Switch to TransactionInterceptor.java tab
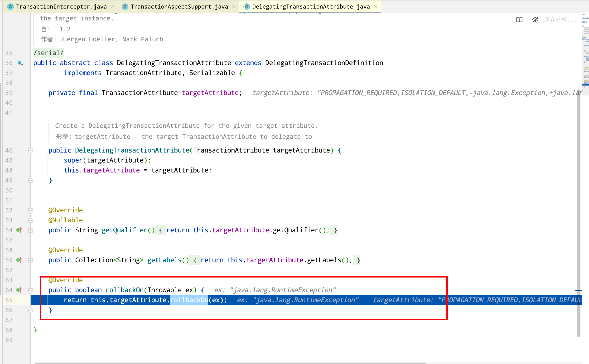The image size is (589, 364). click(58, 6)
